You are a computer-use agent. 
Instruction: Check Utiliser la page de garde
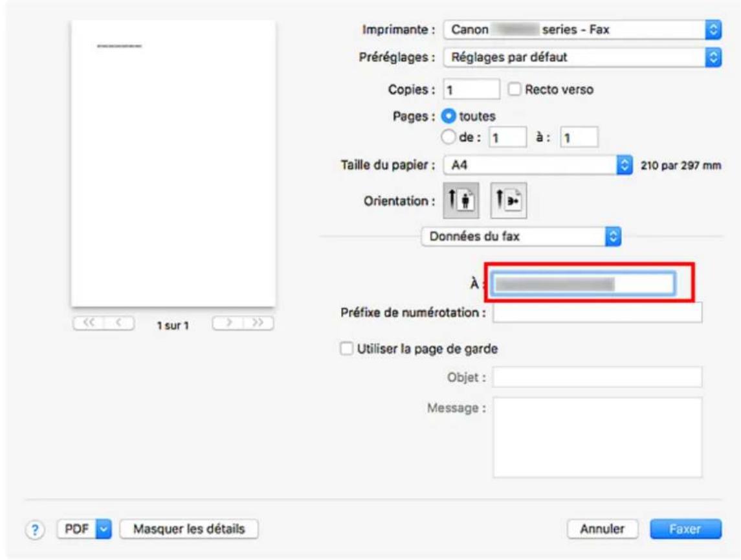(x=346, y=349)
